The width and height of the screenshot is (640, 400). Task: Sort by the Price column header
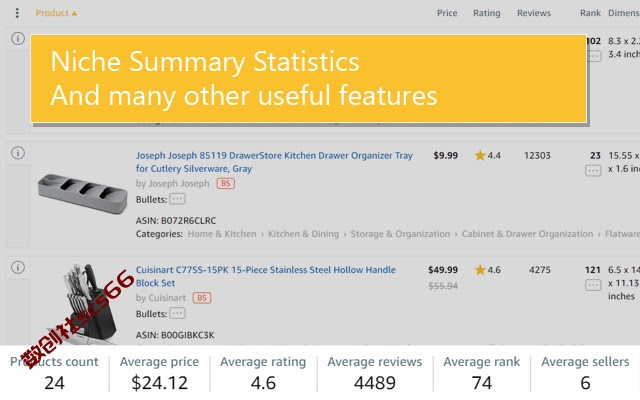[x=447, y=13]
